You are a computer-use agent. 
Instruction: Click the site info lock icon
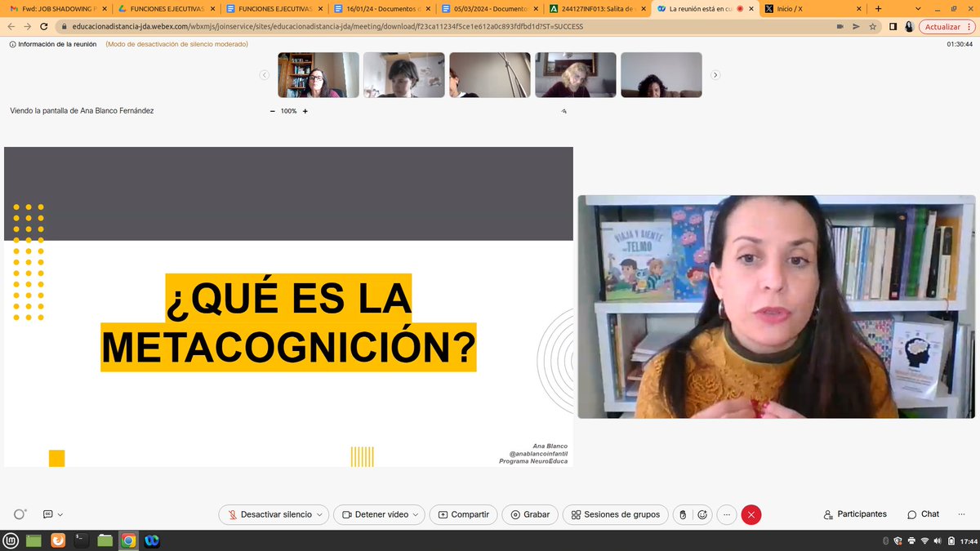[64, 26]
